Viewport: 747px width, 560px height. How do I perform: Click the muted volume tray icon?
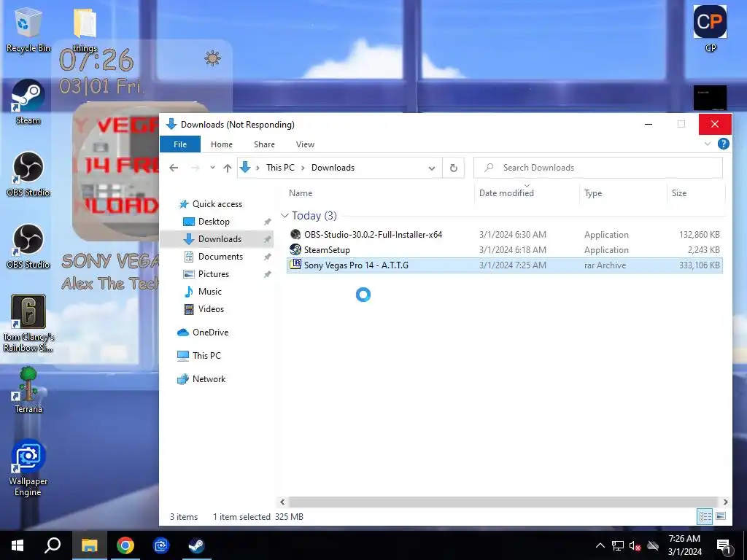(x=635, y=545)
